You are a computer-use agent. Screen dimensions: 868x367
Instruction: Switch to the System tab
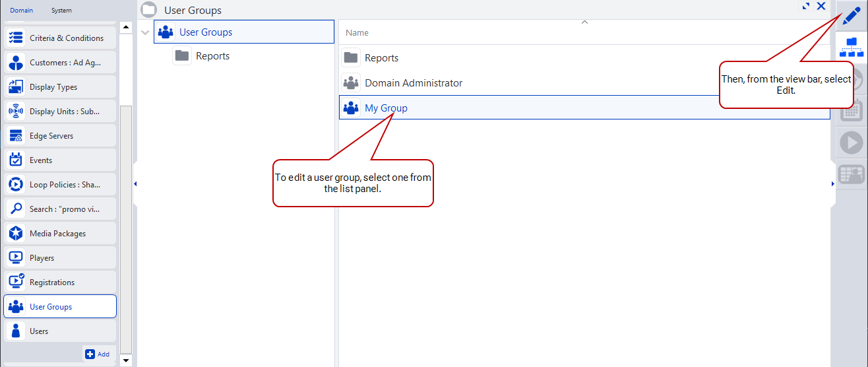pyautogui.click(x=61, y=11)
